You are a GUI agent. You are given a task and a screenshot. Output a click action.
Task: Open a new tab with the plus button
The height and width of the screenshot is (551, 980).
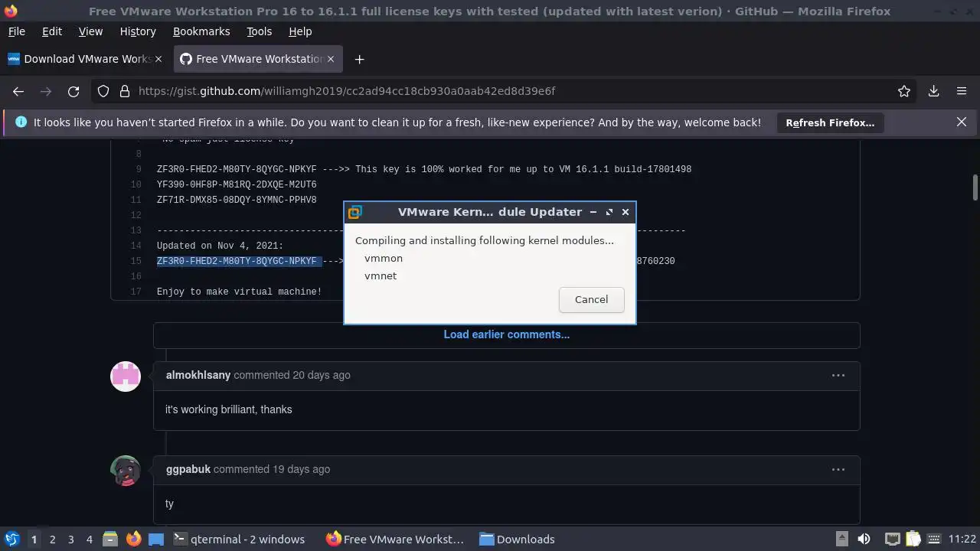click(359, 59)
